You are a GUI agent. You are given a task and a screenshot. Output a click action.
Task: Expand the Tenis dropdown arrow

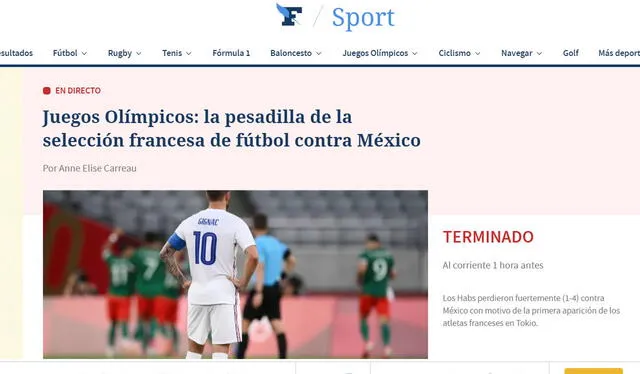point(189,53)
